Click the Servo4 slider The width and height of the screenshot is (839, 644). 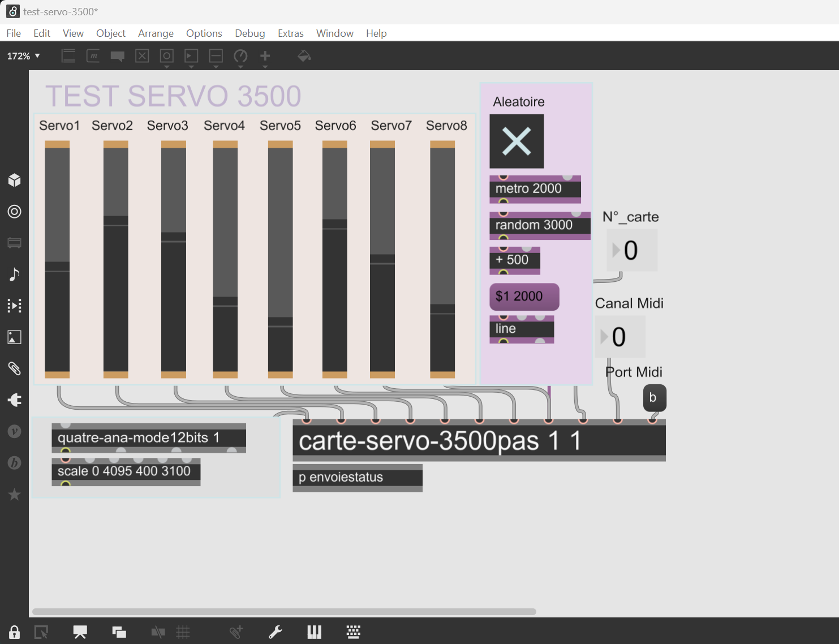[x=225, y=259]
